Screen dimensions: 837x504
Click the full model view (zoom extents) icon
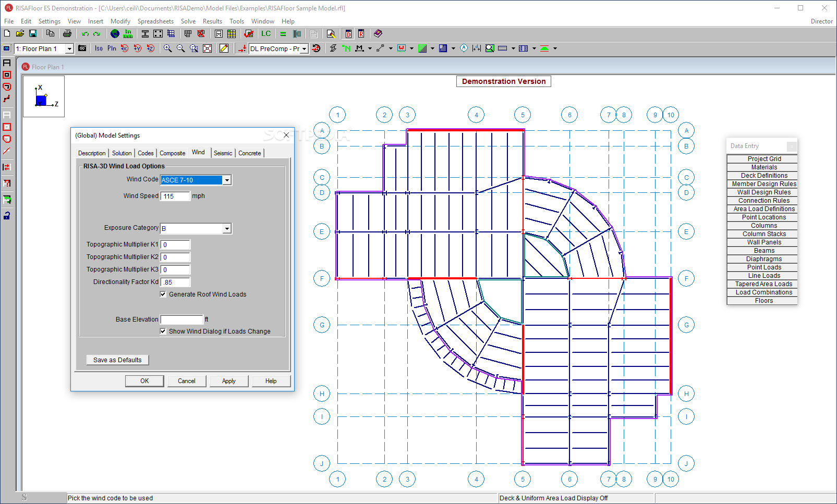pos(207,48)
